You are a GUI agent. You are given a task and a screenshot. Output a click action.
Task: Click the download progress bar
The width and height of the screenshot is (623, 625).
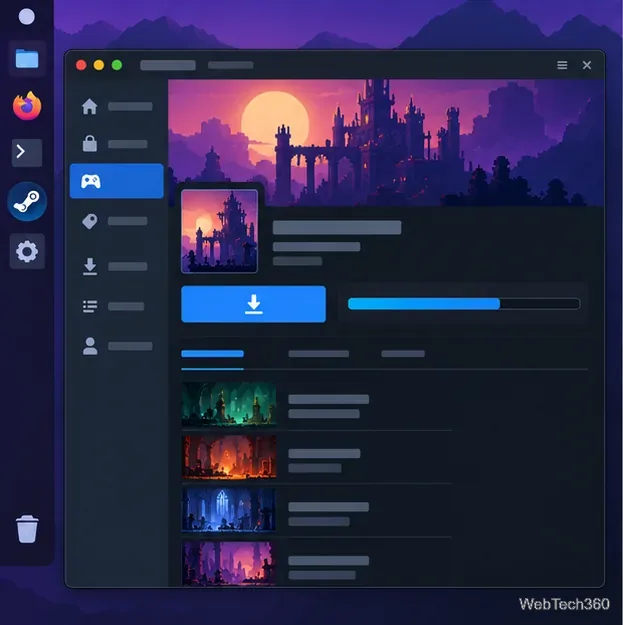point(464,304)
